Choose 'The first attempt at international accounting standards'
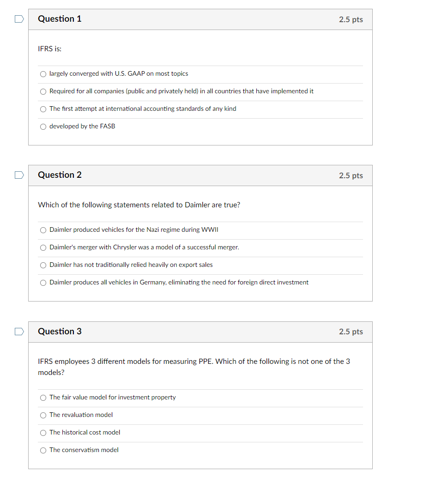Screen dimensions: 448x483 coord(43,109)
